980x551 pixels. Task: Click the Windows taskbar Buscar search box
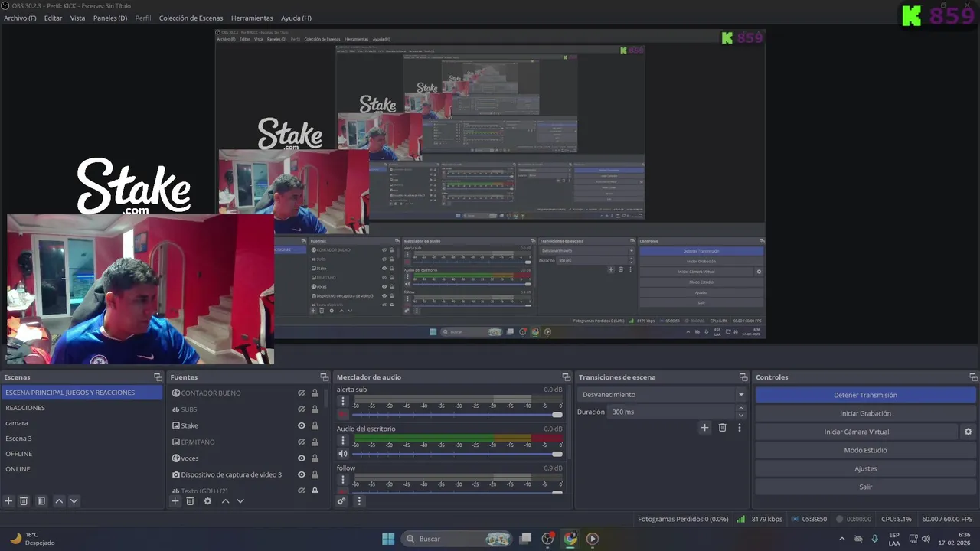tap(457, 539)
